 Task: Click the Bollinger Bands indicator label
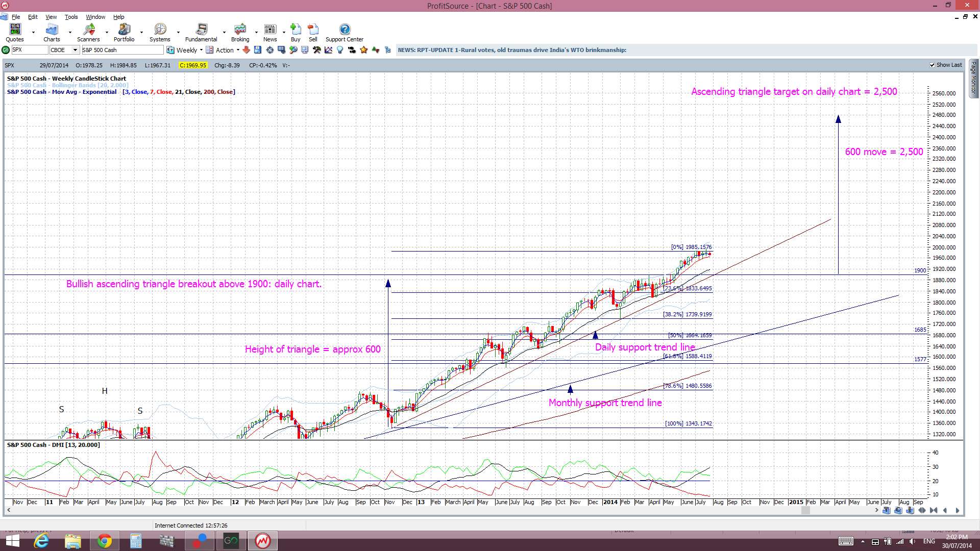point(68,85)
